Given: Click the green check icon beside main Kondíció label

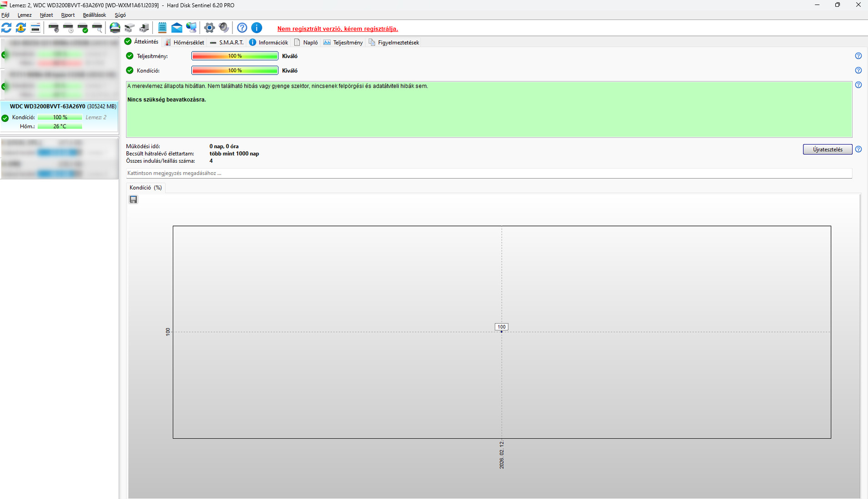Looking at the screenshot, I should tap(130, 70).
